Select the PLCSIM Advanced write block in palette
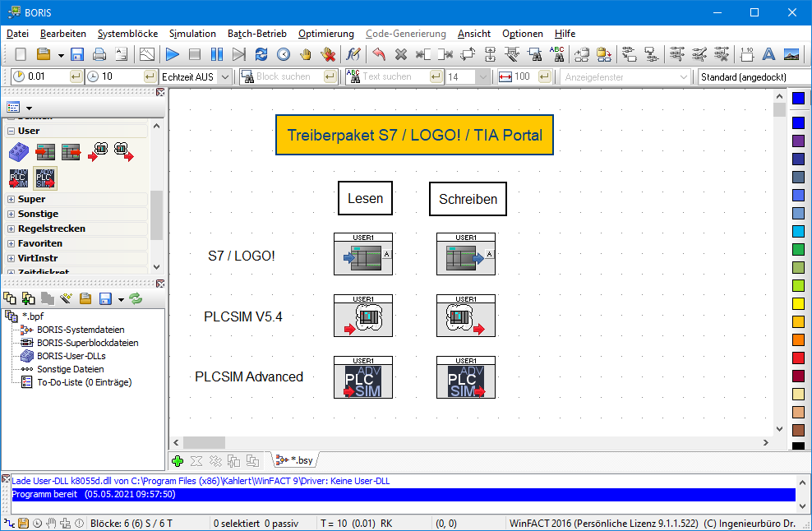Screen dimensions: 812x531 [x=45, y=178]
